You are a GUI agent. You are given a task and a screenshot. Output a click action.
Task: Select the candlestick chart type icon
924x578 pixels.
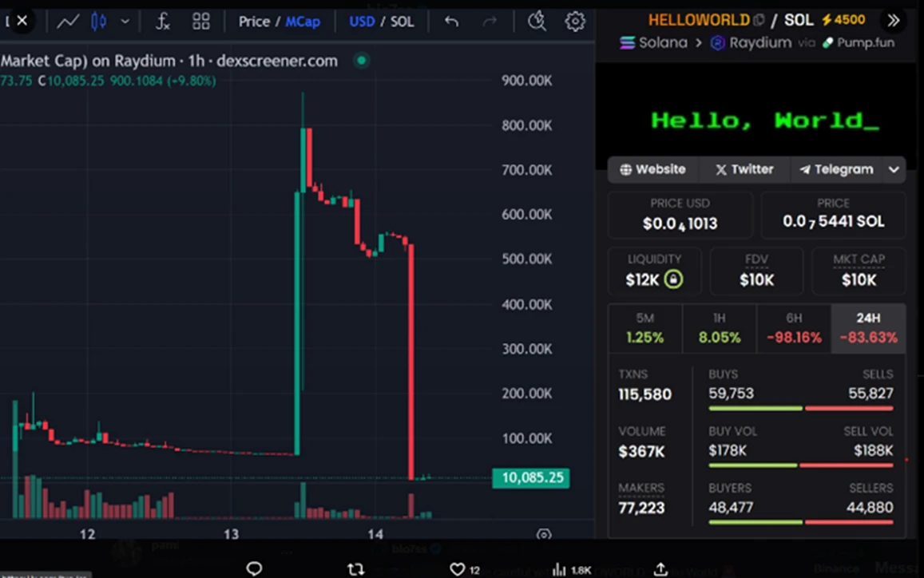(99, 22)
